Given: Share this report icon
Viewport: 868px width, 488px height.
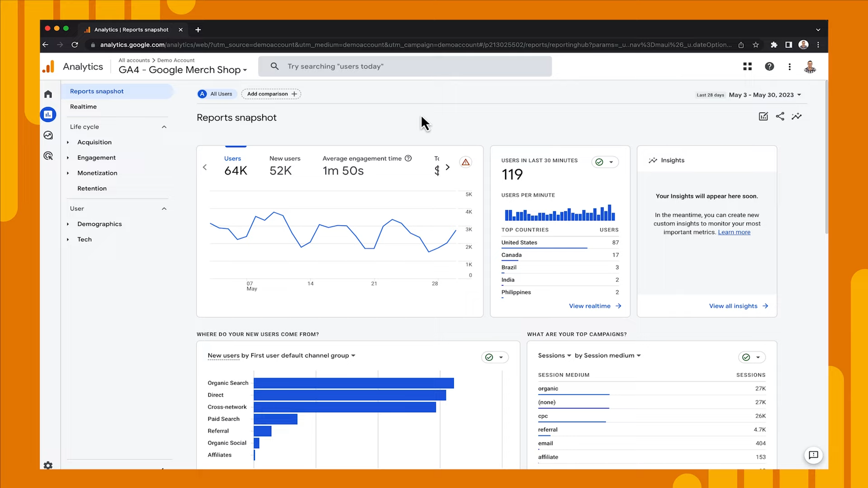Looking at the screenshot, I should pyautogui.click(x=780, y=117).
